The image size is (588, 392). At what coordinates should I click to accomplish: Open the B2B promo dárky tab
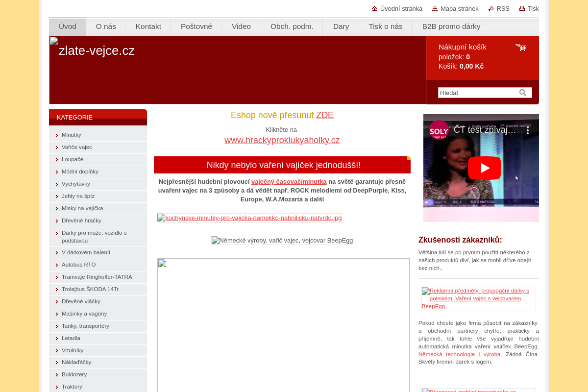(451, 26)
